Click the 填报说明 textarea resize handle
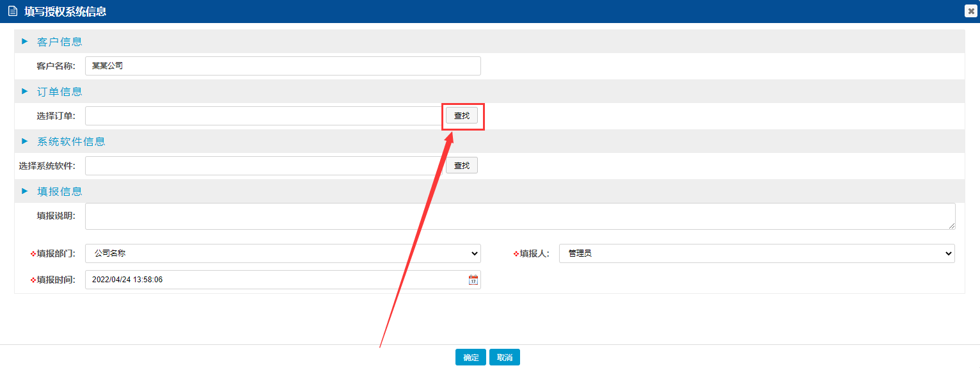Screen dimensions: 980x368 [952, 226]
